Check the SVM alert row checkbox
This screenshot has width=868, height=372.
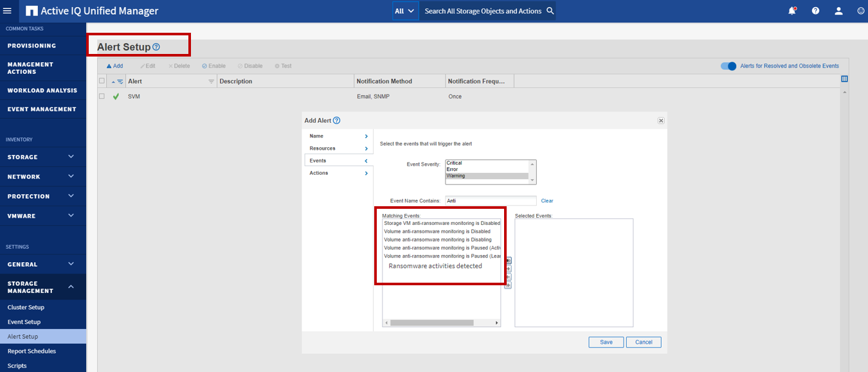point(102,96)
